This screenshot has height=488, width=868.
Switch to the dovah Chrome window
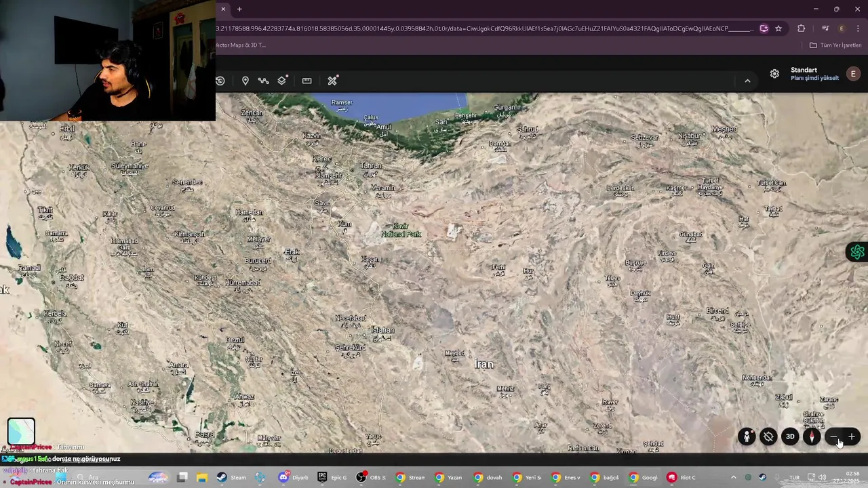click(487, 477)
